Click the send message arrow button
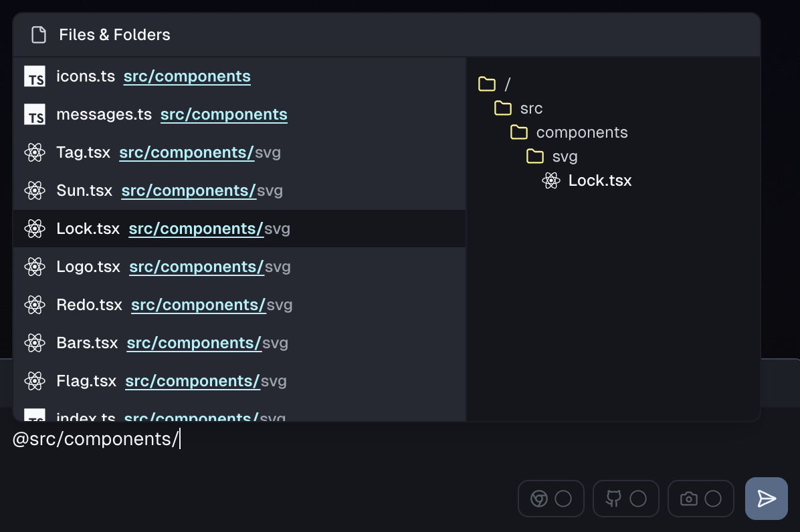Image resolution: width=800 pixels, height=532 pixels. click(x=766, y=499)
